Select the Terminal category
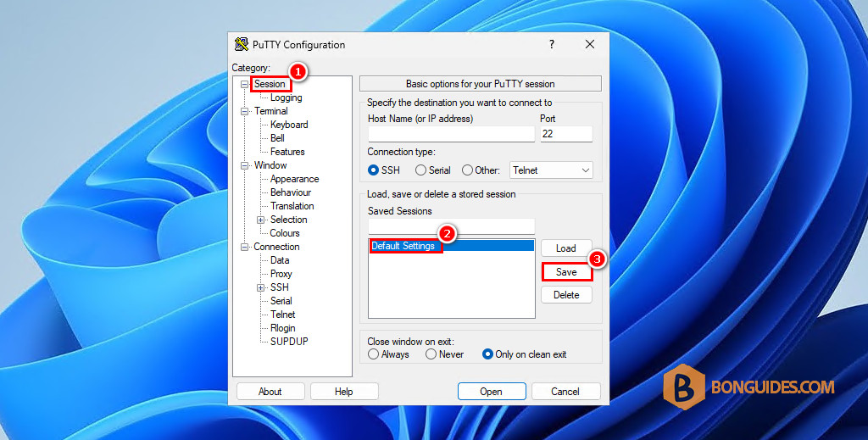The height and width of the screenshot is (440, 868). coord(271,111)
